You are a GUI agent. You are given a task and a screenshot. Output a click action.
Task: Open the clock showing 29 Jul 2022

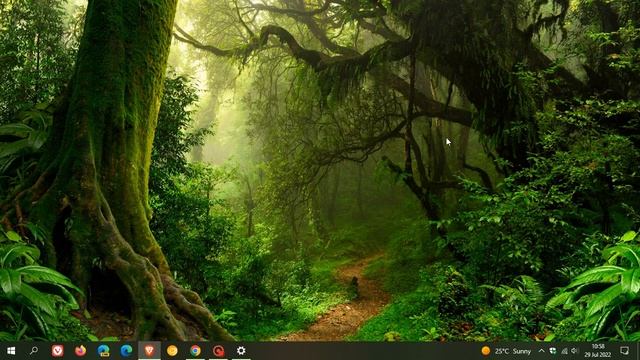point(598,351)
